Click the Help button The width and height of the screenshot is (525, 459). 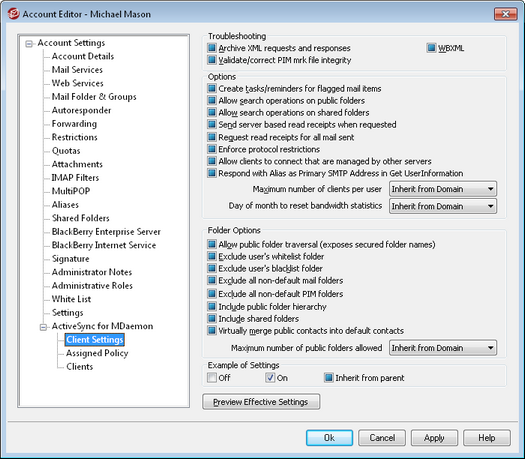[486, 438]
